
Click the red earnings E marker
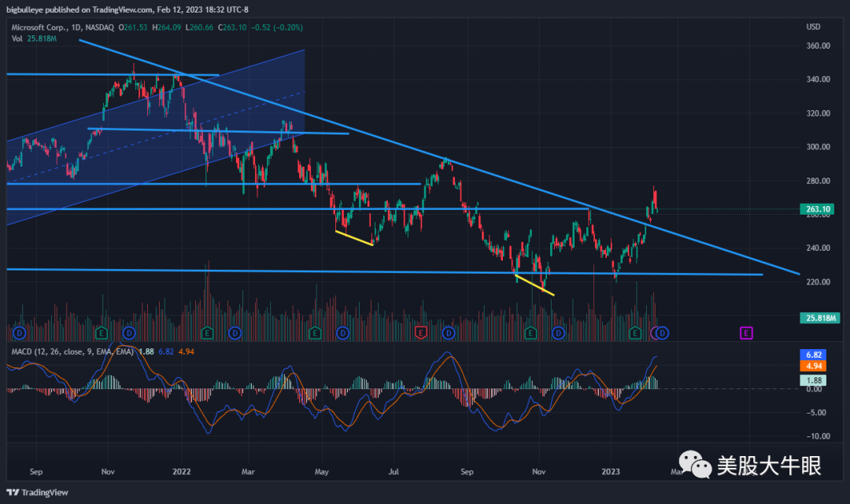click(420, 333)
